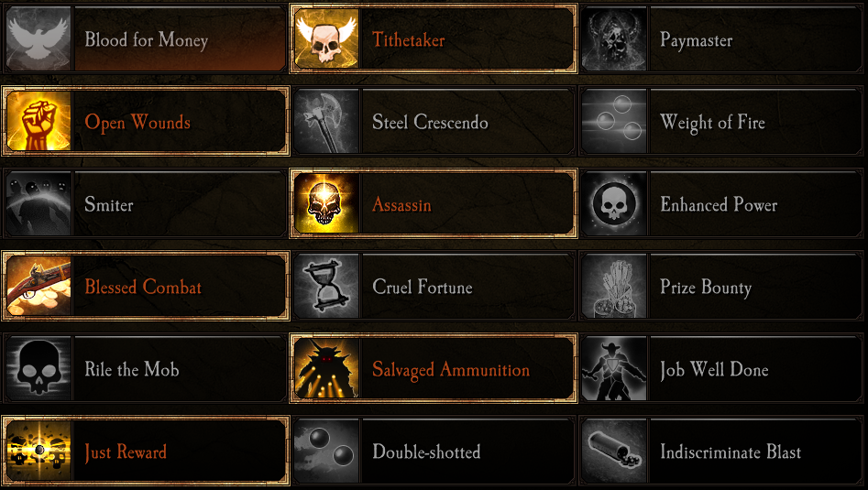This screenshot has width=868, height=490.
Task: Click the black skull Rile the Mob icon
Action: coord(38,369)
